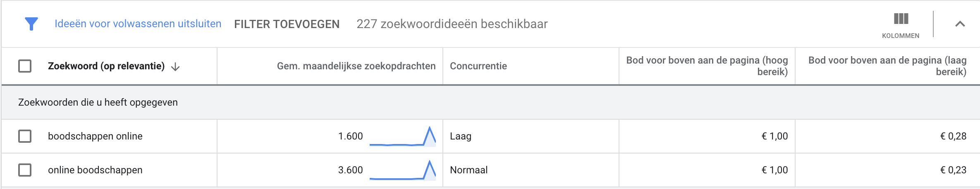
Task: Sort by Zoekwoord (op relevantie) column header
Action: tap(106, 66)
